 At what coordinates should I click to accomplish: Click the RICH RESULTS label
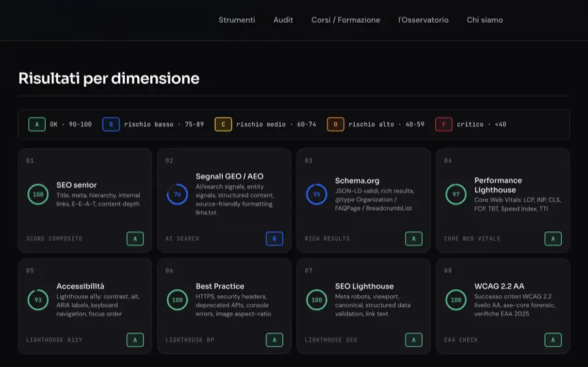click(x=327, y=238)
